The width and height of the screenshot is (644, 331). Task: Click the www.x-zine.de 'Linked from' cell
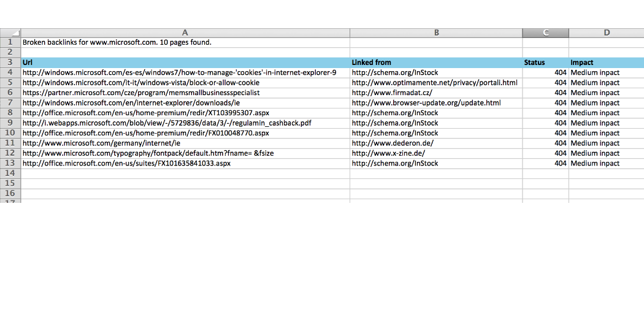click(x=436, y=153)
